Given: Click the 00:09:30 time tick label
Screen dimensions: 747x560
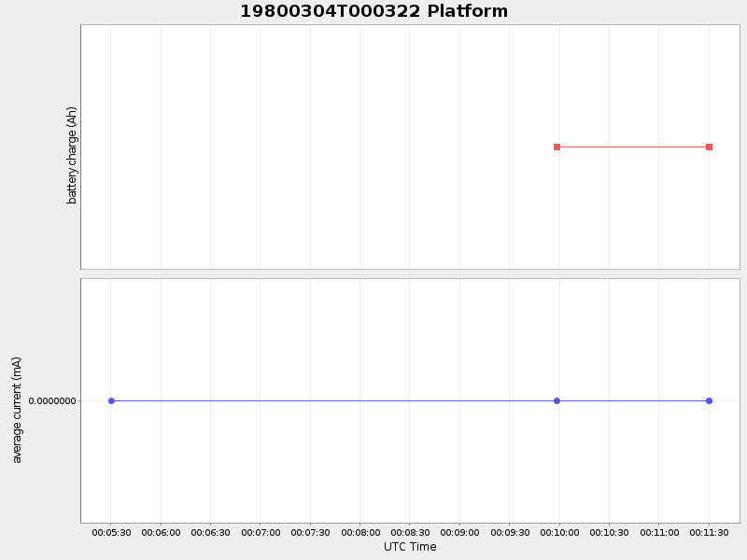Looking at the screenshot, I should pos(510,532).
